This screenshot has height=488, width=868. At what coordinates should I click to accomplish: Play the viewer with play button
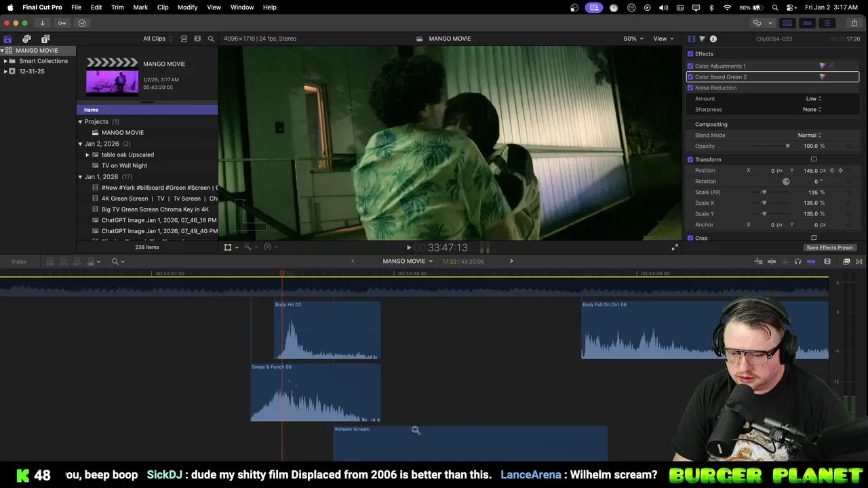[408, 247]
